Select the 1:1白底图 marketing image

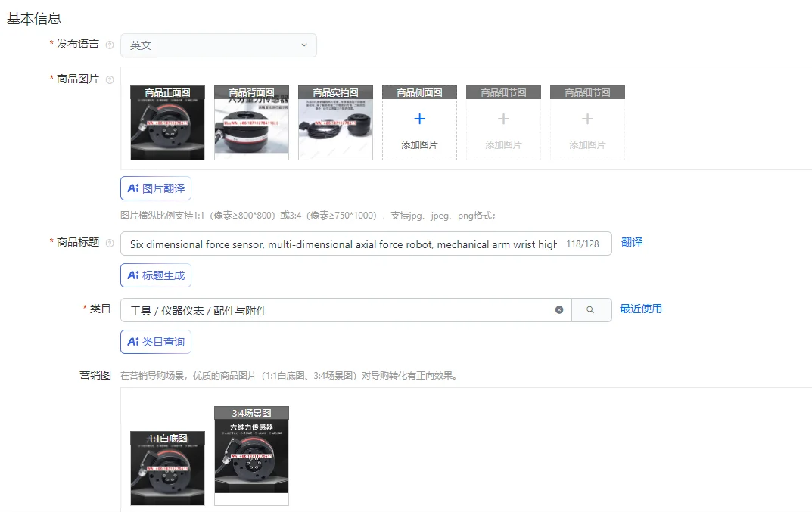pyautogui.click(x=167, y=468)
